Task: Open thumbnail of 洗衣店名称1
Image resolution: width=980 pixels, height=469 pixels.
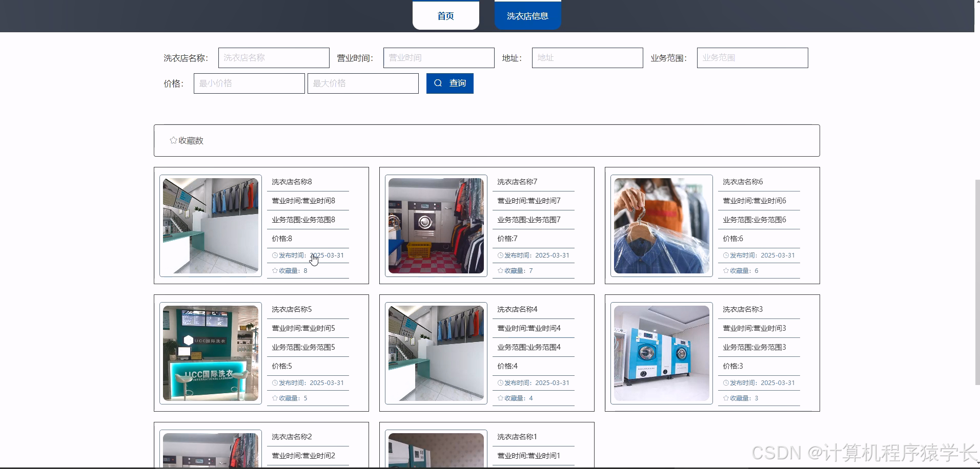Action: [436, 450]
